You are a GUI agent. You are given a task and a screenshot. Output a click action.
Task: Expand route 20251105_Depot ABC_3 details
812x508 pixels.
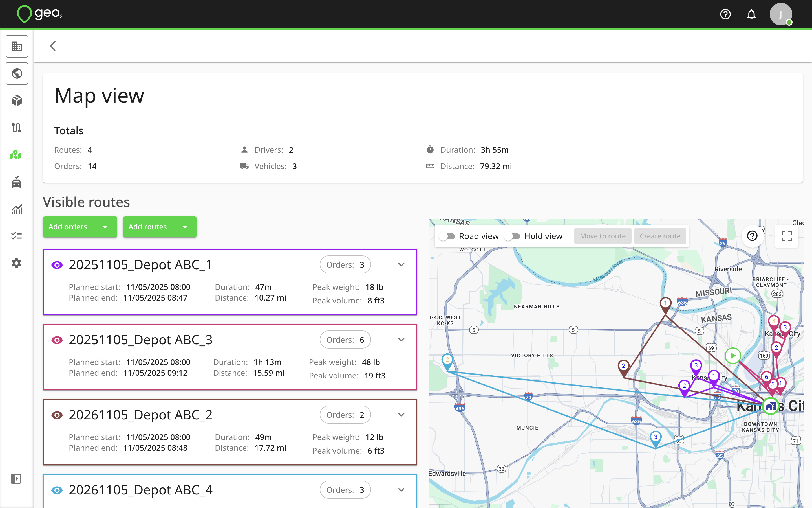(401, 340)
